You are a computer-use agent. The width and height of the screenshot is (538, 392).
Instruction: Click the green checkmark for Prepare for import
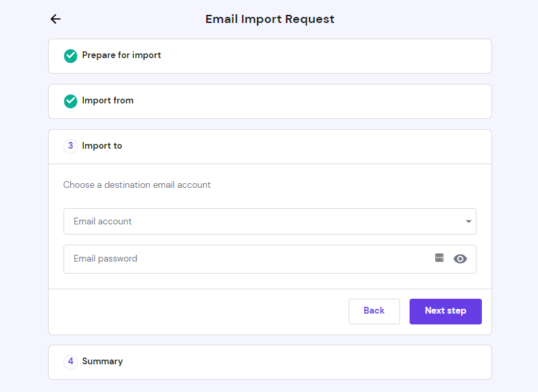click(70, 56)
